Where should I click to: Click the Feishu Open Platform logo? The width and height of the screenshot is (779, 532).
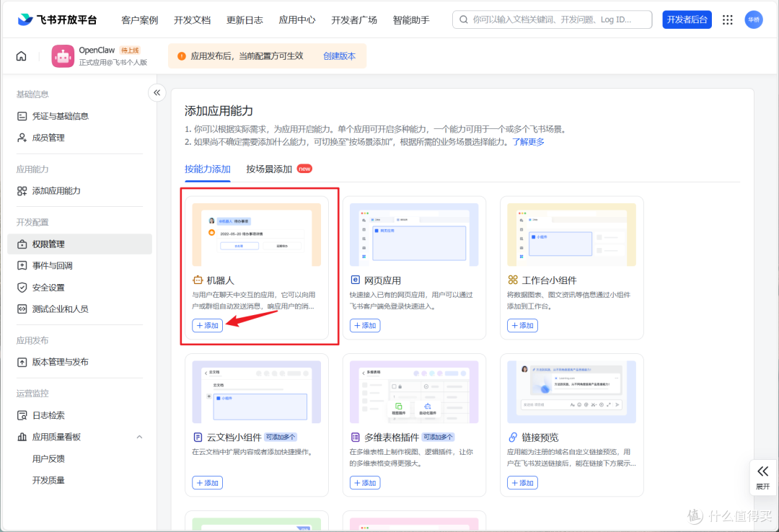57,20
